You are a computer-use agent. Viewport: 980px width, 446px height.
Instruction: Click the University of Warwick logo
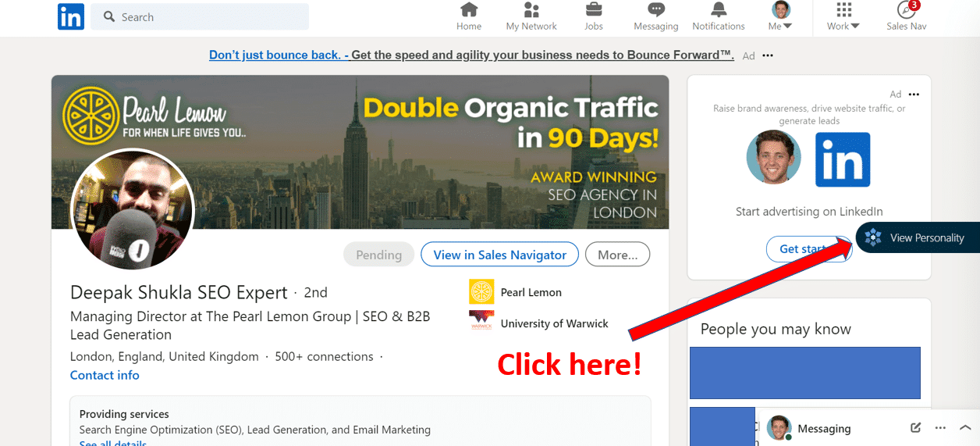click(x=481, y=321)
